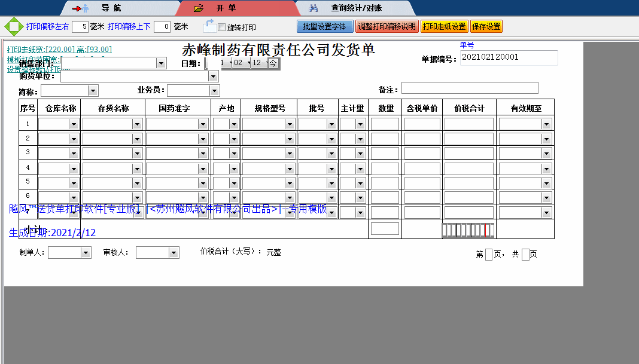Open the month dropdown next to 日期

click(248, 63)
